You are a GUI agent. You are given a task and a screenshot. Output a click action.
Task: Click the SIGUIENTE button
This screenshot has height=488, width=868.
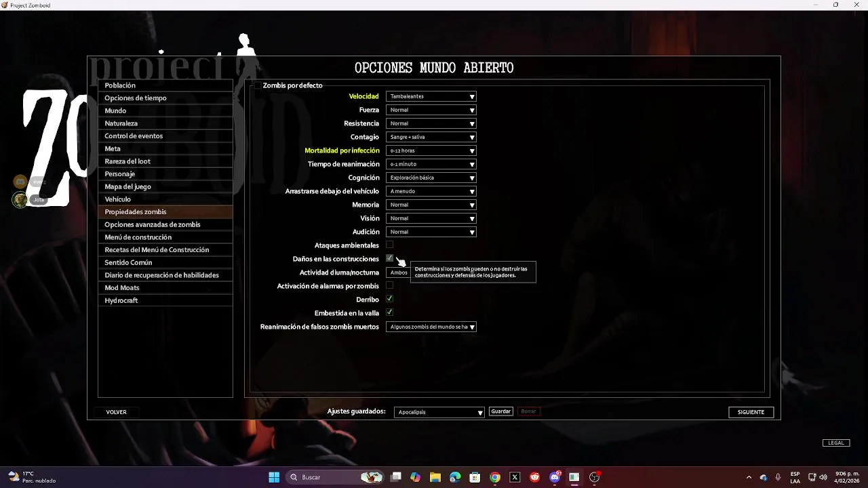(751, 412)
